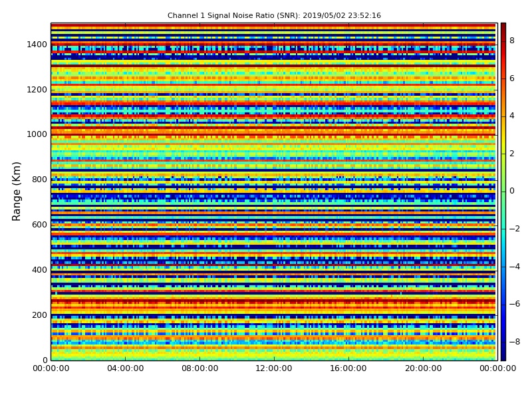Click the colorbar tick label 6

tap(512, 78)
